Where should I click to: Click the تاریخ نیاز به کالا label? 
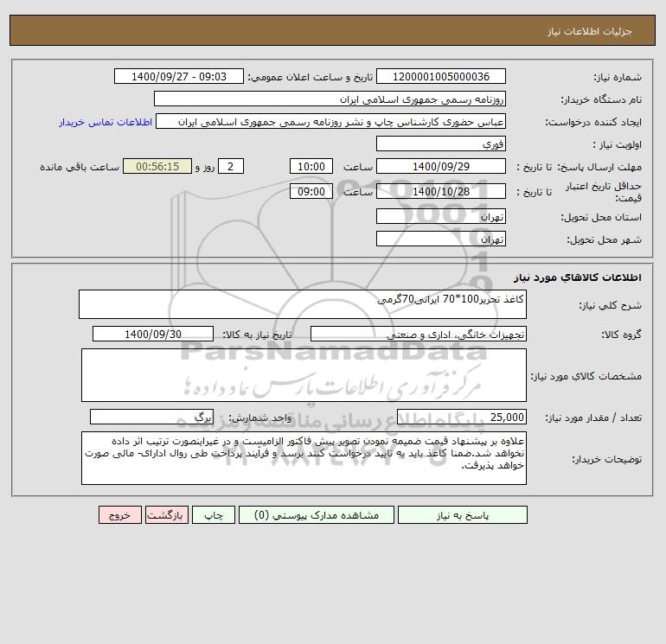[257, 335]
